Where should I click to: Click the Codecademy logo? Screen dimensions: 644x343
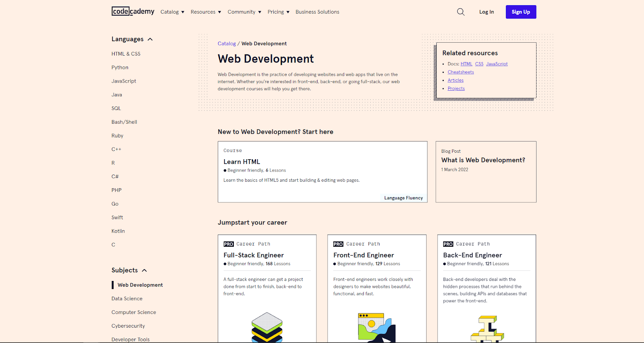(133, 11)
